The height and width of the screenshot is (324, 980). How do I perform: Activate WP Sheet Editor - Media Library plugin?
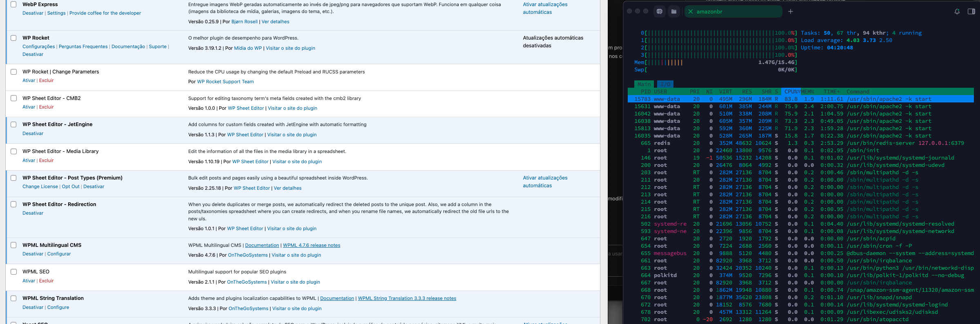coord(29,160)
